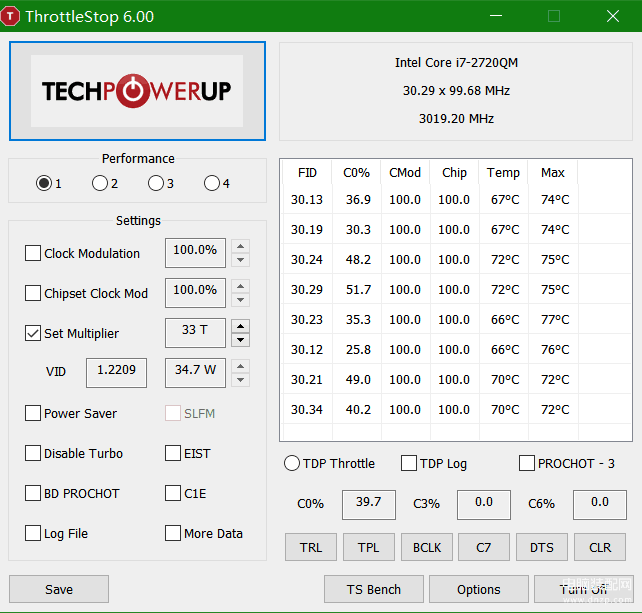Click the Save button
The image size is (642, 613).
click(59, 589)
